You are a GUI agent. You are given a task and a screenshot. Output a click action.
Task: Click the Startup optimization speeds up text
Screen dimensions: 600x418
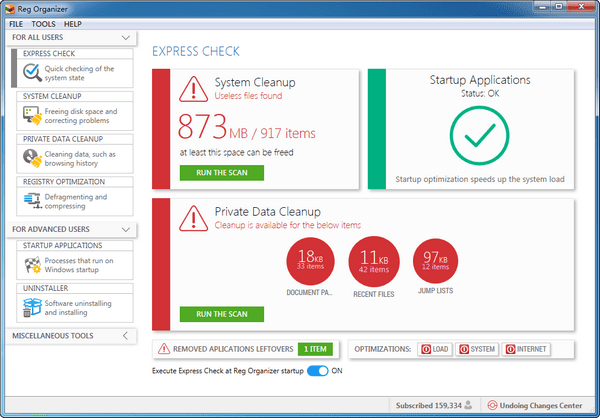pos(480,180)
